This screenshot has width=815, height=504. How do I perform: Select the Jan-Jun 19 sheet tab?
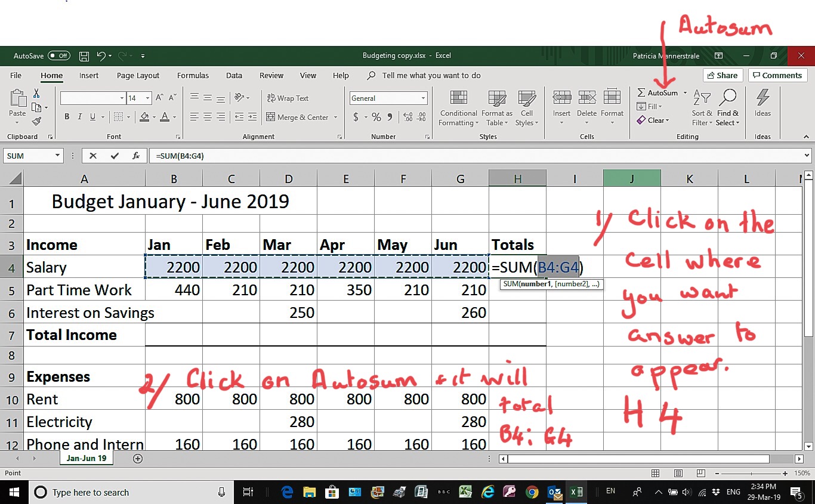coord(87,459)
